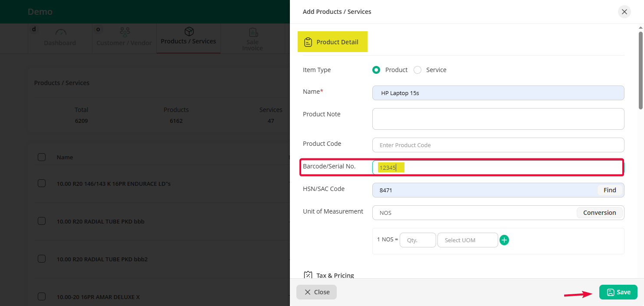This screenshot has width=644, height=306.
Task: Click the Customer / Vendor people icon
Action: (x=125, y=33)
